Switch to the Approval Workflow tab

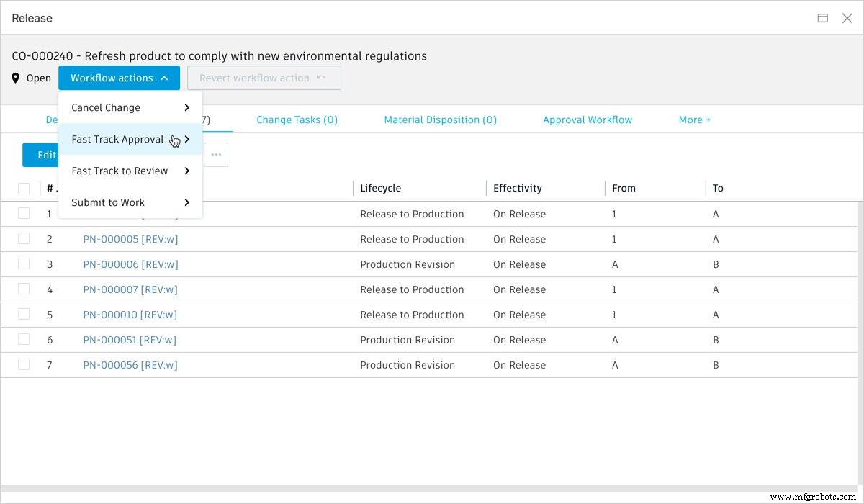tap(587, 120)
